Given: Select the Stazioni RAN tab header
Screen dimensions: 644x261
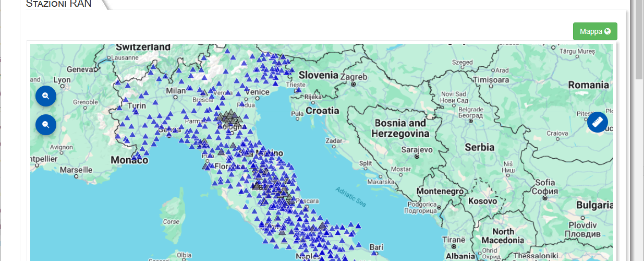Looking at the screenshot, I should (58, 4).
